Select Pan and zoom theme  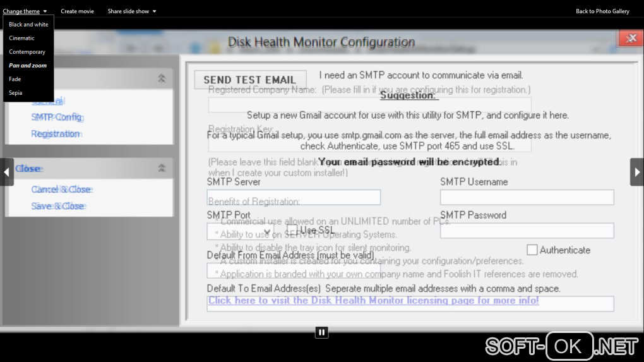[28, 65]
